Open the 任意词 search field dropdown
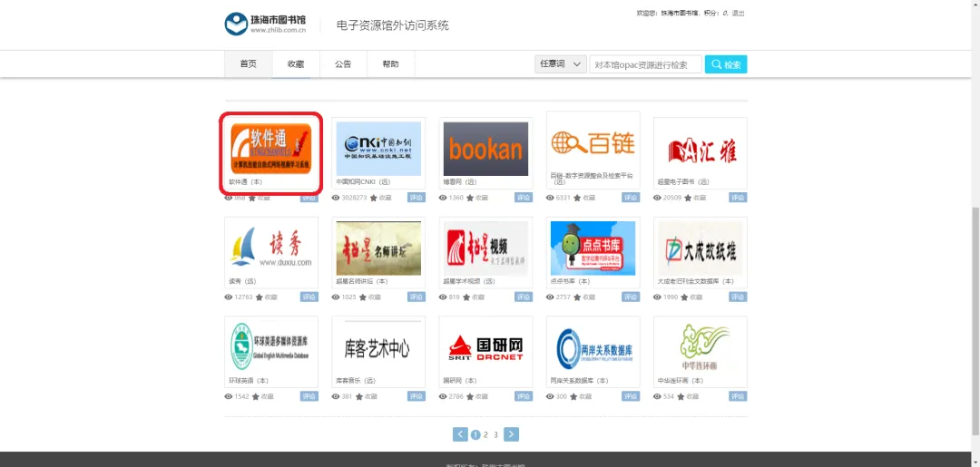 tap(560, 64)
